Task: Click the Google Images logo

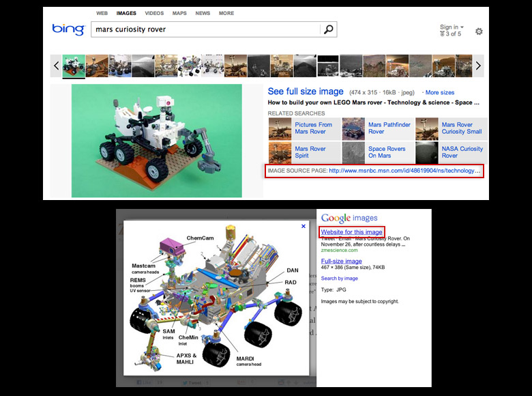Action: tap(349, 218)
